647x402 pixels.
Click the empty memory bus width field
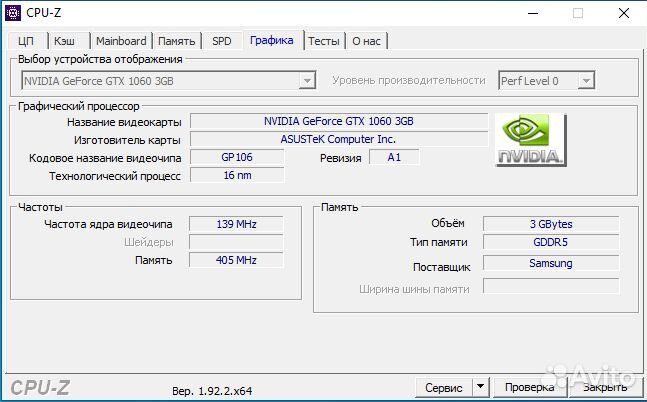pos(551,286)
